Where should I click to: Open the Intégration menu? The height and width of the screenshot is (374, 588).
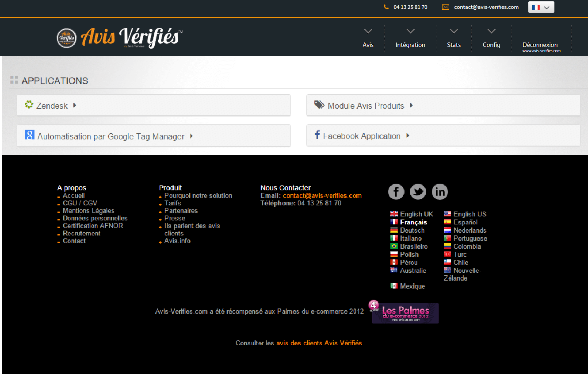(410, 45)
